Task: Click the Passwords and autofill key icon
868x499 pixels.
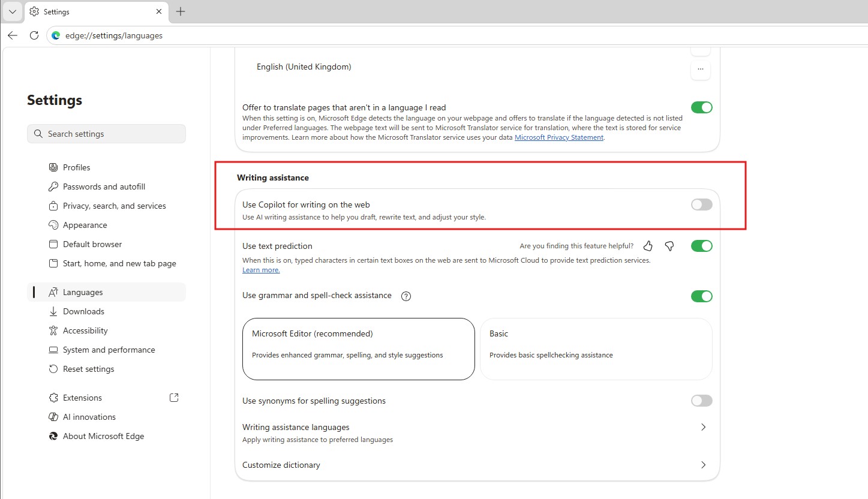Action: pos(53,187)
